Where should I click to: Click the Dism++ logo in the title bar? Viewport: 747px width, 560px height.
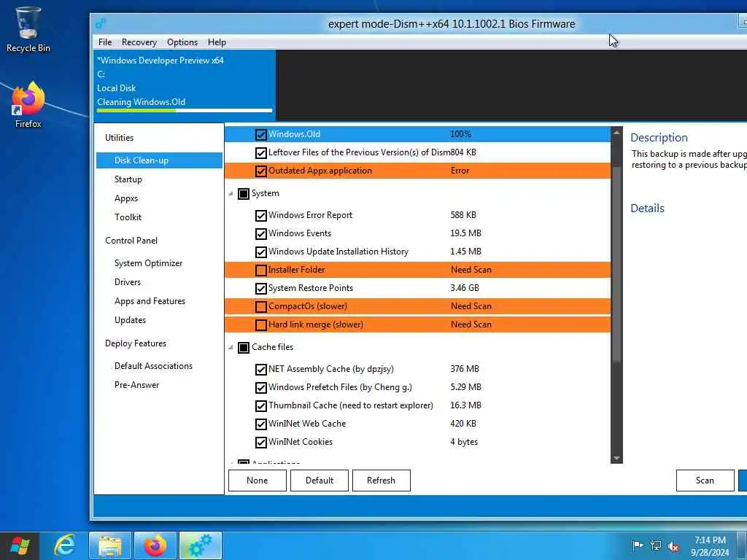click(x=101, y=23)
